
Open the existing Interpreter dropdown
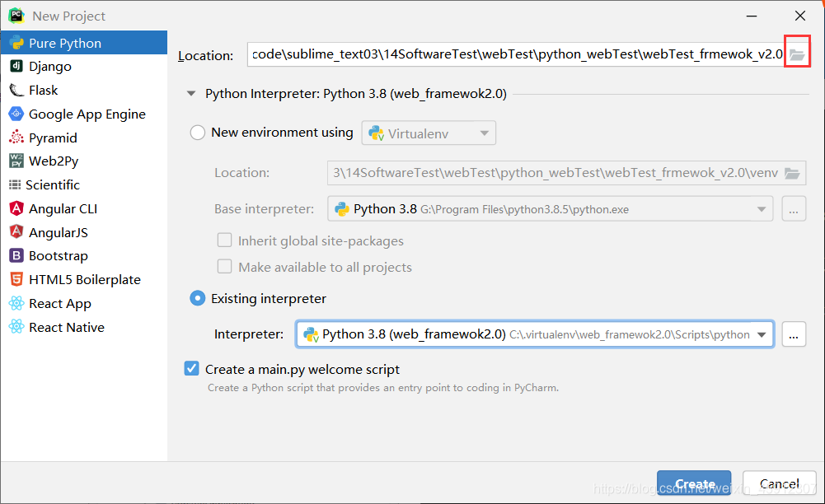coord(535,334)
